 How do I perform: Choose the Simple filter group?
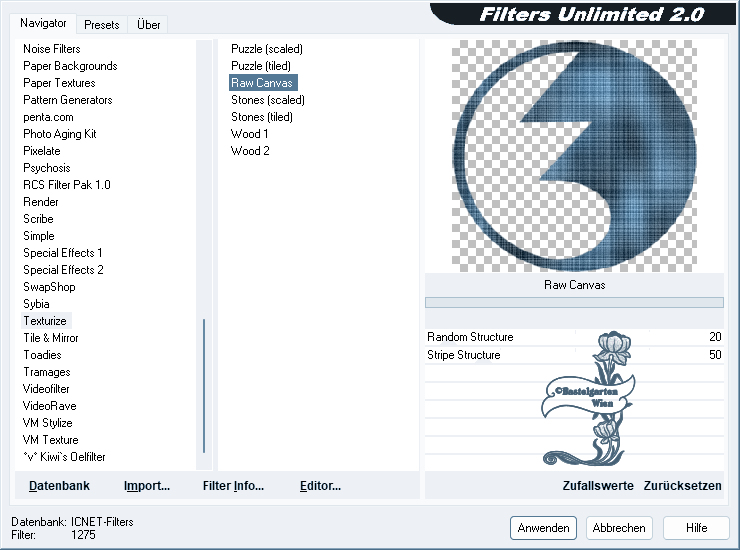pyautogui.click(x=39, y=236)
